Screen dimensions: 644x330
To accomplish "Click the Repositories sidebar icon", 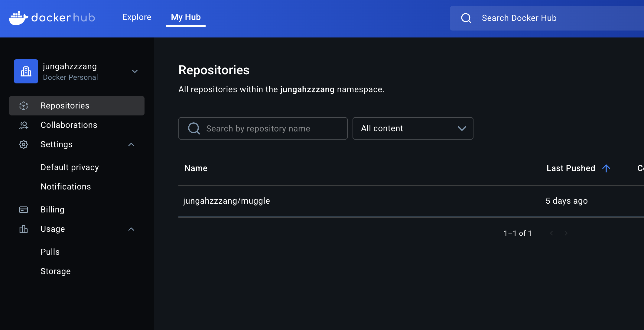I will 24,106.
